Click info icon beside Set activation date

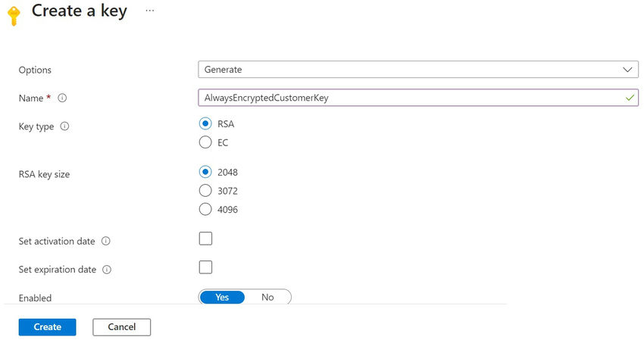coord(106,242)
